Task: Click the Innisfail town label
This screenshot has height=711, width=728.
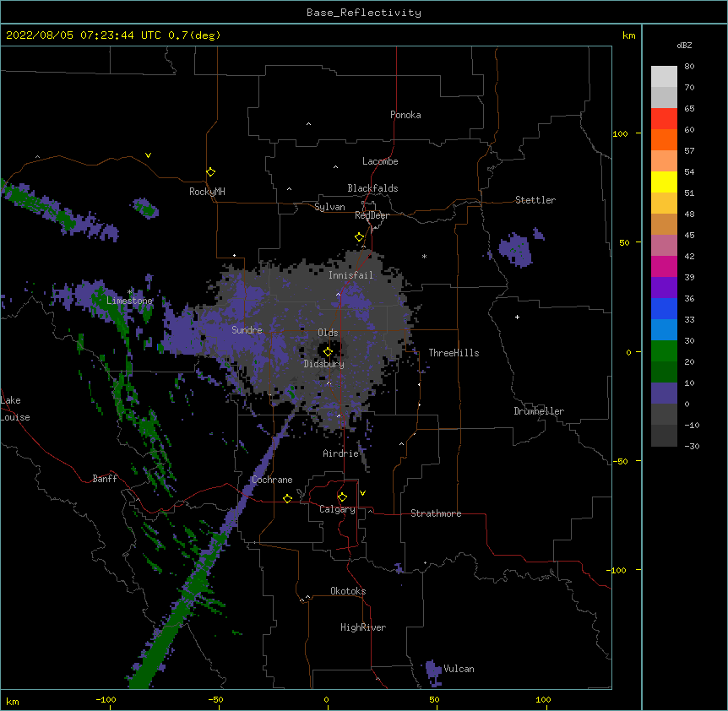Action: tap(350, 275)
